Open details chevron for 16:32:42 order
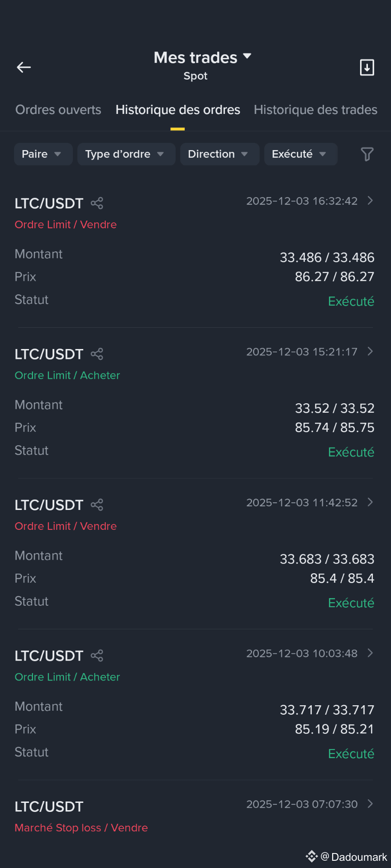 (x=370, y=201)
